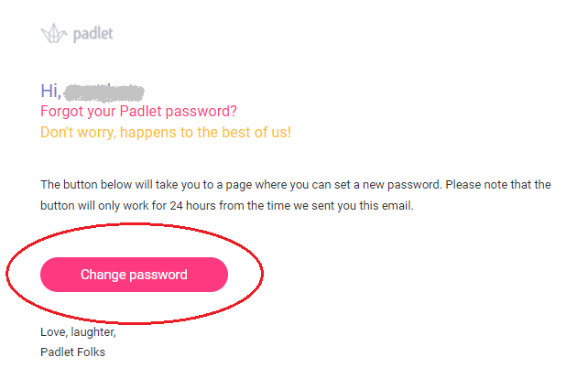Click the Padlet origami crane logo
Image resolution: width=588 pixels, height=379 pixels.
click(x=54, y=34)
